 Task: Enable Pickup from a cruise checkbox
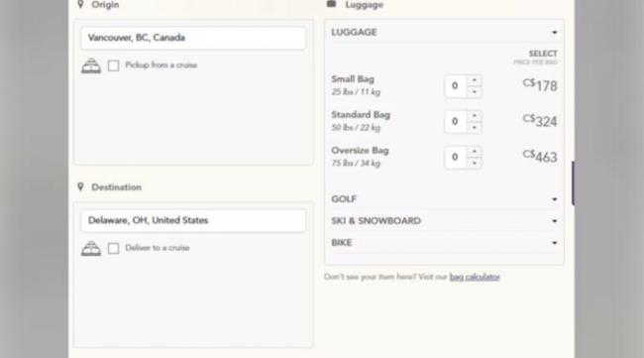[x=113, y=65]
